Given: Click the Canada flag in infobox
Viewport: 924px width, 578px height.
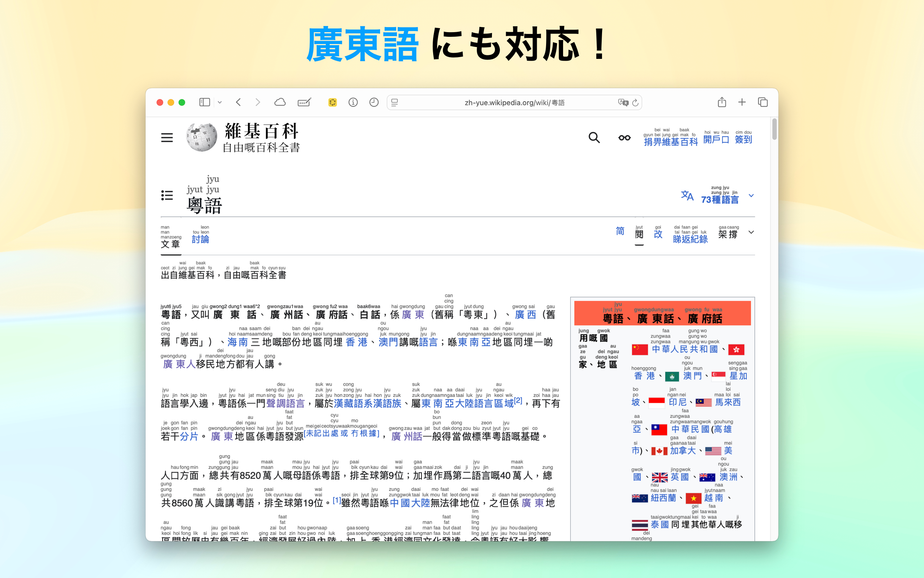Looking at the screenshot, I should pyautogui.click(x=659, y=451).
